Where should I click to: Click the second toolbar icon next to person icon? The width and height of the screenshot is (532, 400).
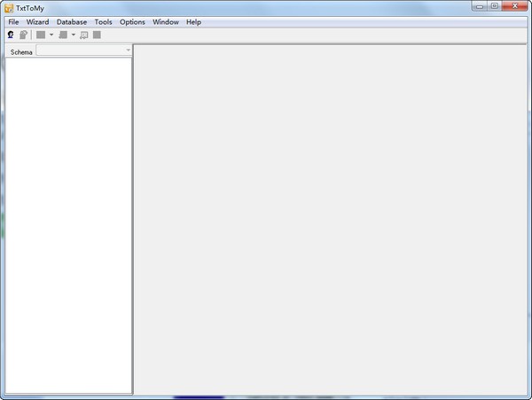click(x=23, y=35)
